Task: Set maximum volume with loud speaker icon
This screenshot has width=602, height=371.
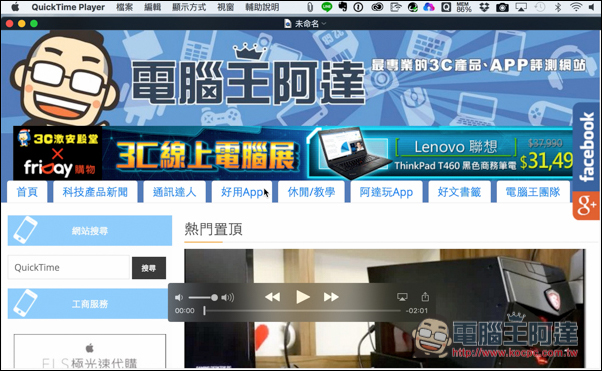Action: (228, 298)
